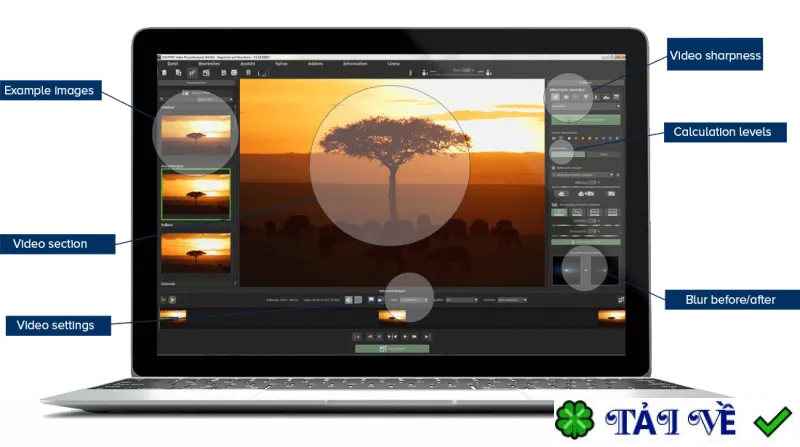Click the rightmost camera button in that row
The height and width of the screenshot is (447, 800).
click(611, 194)
